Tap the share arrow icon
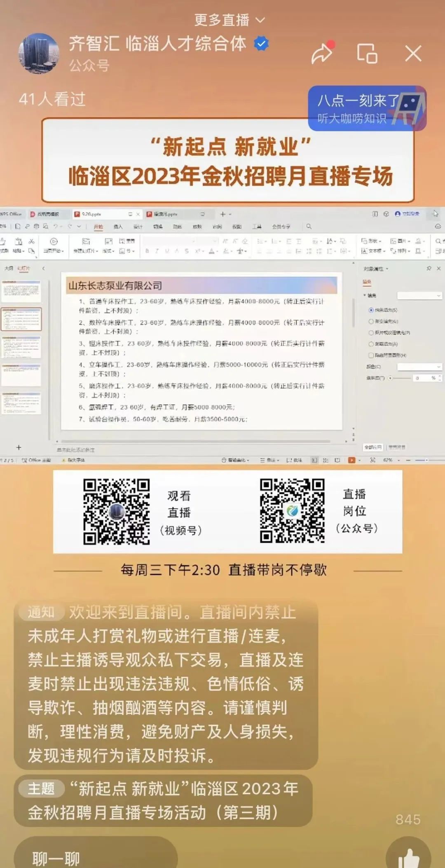 point(322,53)
